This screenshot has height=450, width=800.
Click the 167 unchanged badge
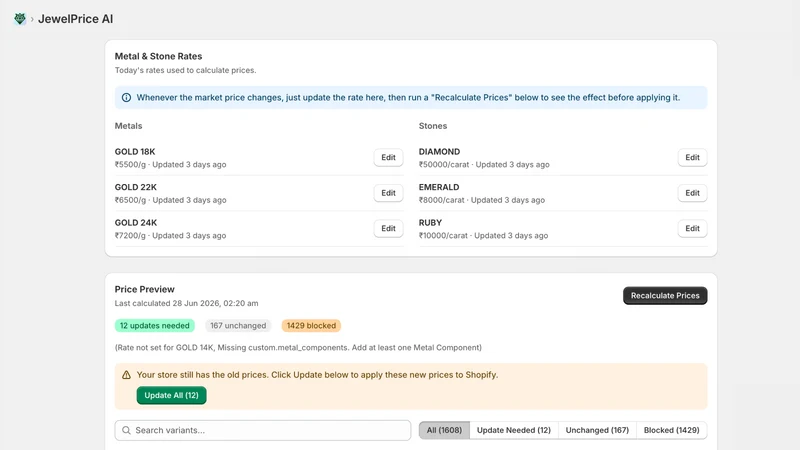pos(238,326)
